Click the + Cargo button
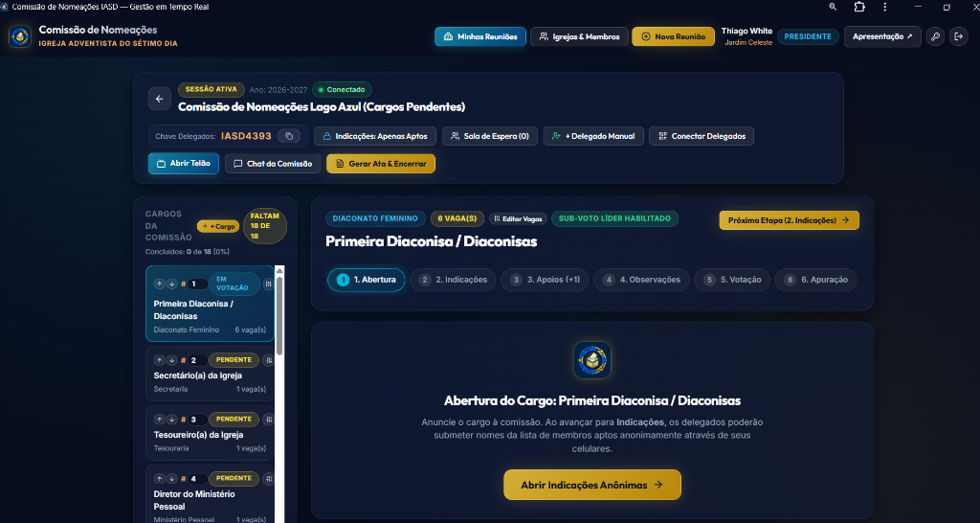The height and width of the screenshot is (523, 980). click(218, 226)
